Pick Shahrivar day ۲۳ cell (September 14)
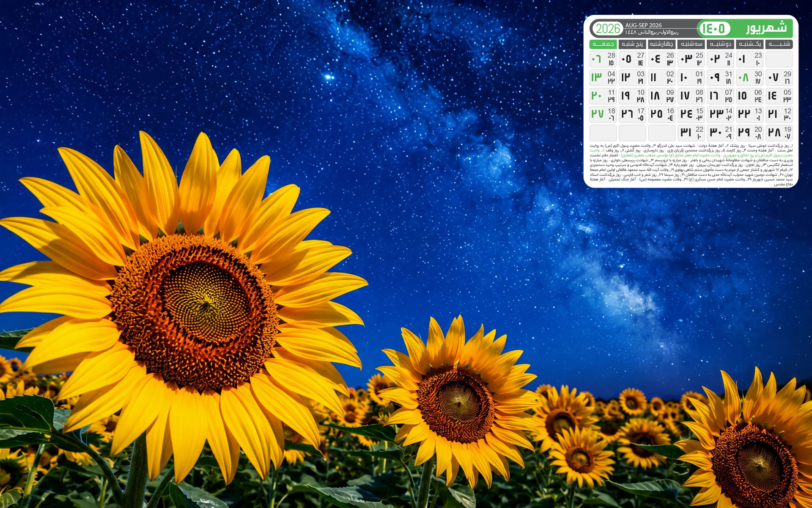The image size is (812, 508). [720, 114]
